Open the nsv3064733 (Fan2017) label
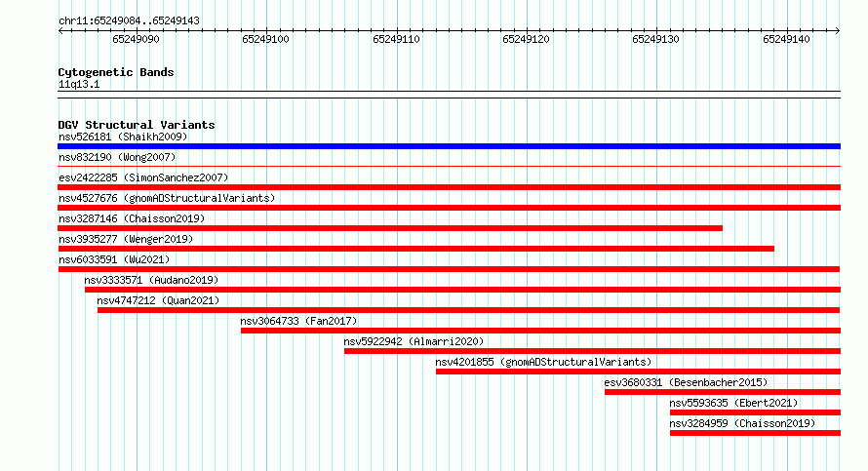Image resolution: width=868 pixels, height=471 pixels. tap(298, 321)
